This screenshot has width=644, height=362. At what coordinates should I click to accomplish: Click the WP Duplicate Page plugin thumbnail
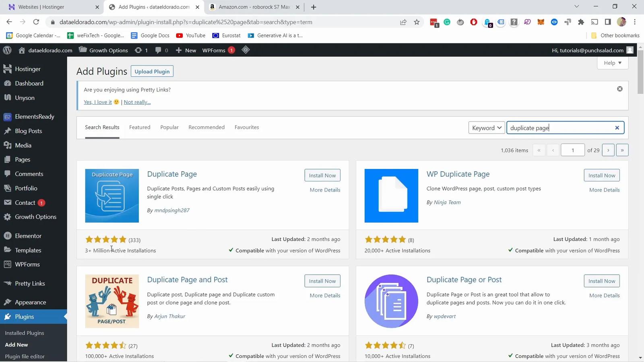click(391, 196)
